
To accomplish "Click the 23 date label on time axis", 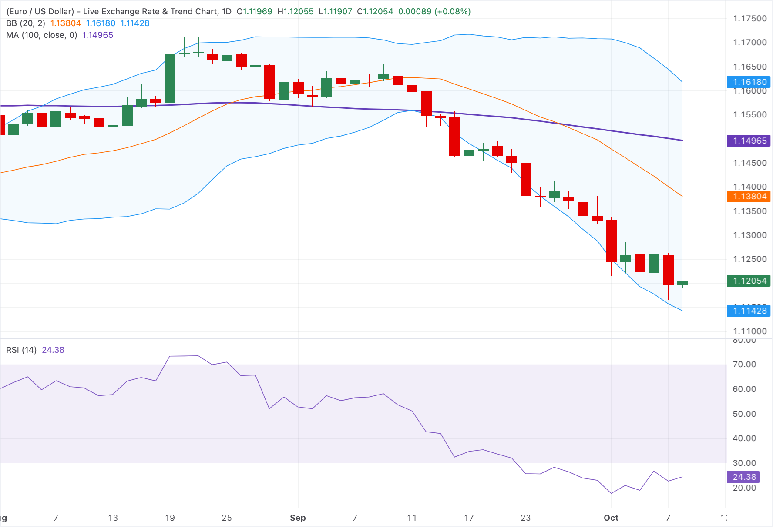I will 526,518.
